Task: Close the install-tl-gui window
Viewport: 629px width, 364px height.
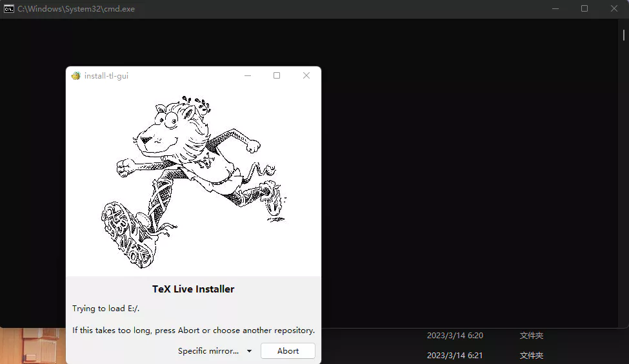Action: click(x=306, y=75)
